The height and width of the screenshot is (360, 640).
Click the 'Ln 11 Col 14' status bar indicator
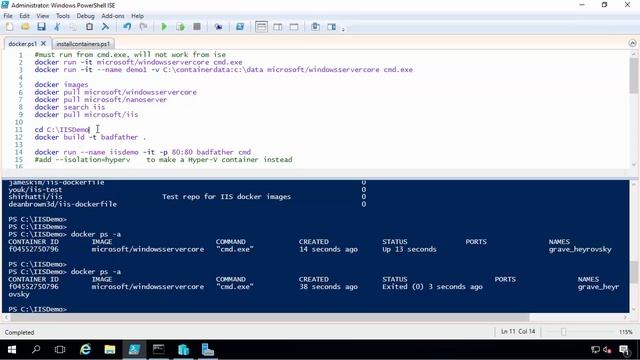518,331
